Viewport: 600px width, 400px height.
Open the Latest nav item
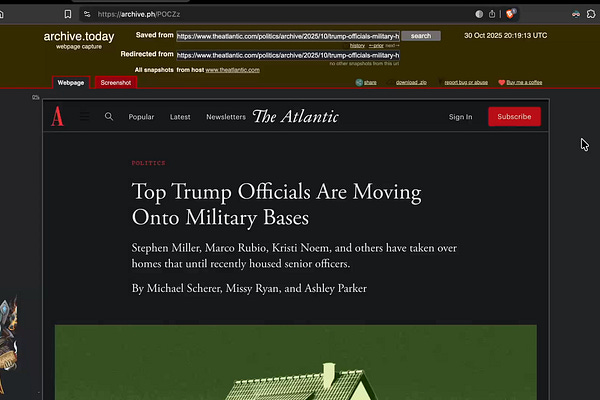(180, 117)
